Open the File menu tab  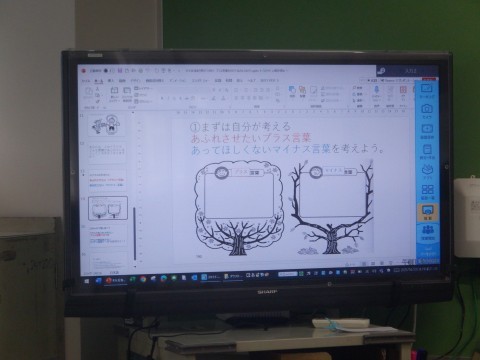click(86, 81)
